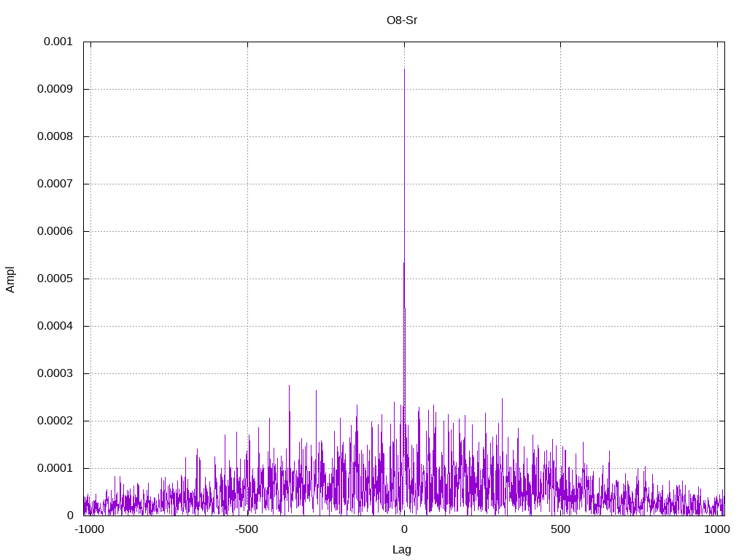This screenshot has width=747, height=560.
Task: Click the 0.0007 y-axis tick label
Action: coord(55,184)
